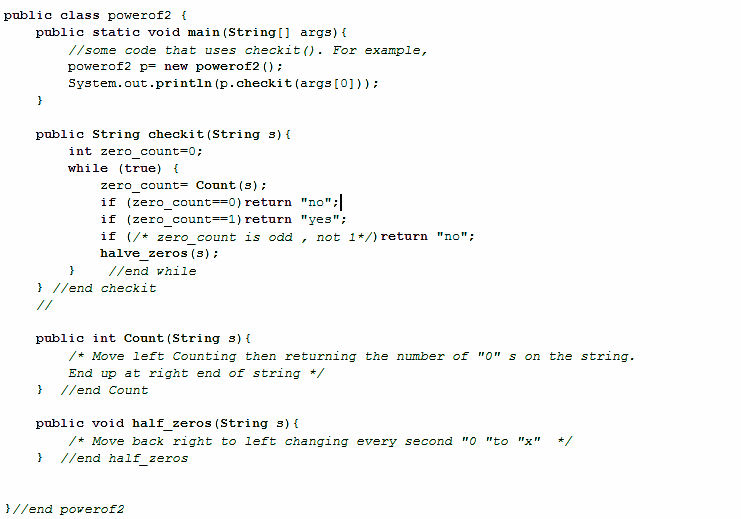Click the 'while (true)' keyword line

(123, 168)
